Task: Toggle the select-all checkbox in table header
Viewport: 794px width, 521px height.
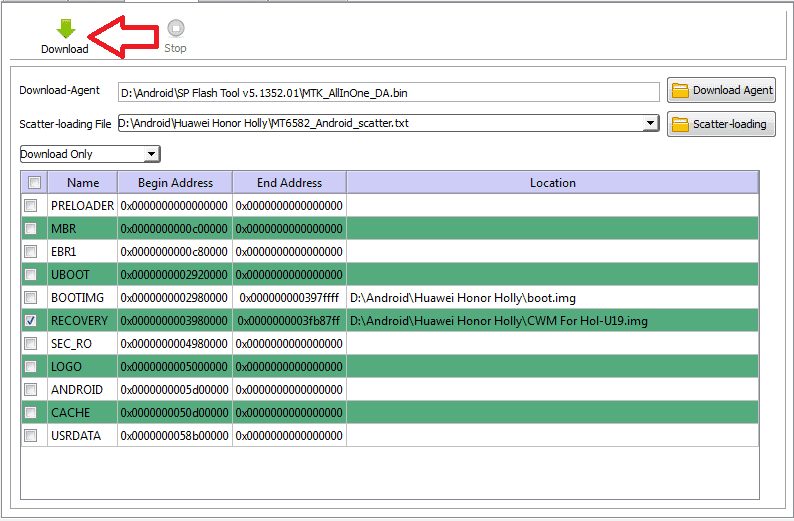Action: coord(34,182)
